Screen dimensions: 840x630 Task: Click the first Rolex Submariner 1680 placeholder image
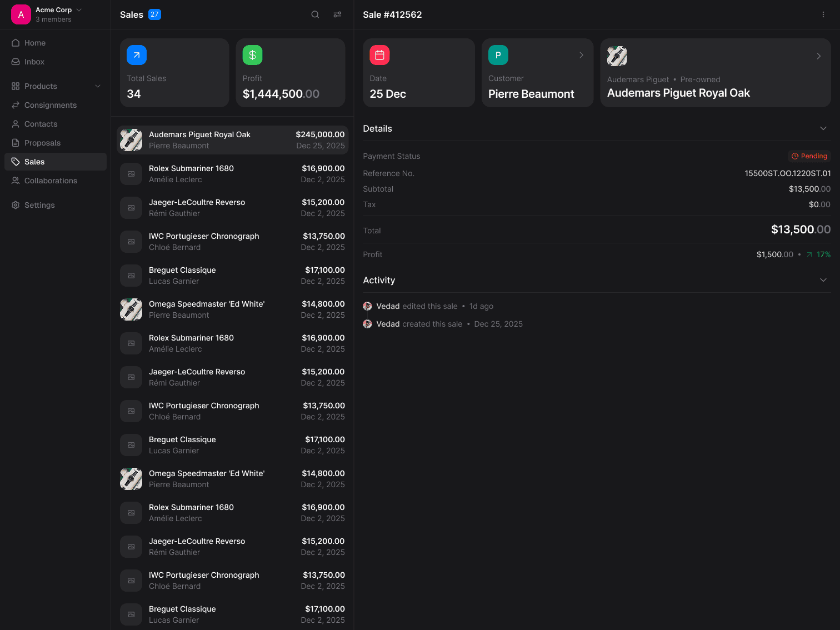coord(131,174)
